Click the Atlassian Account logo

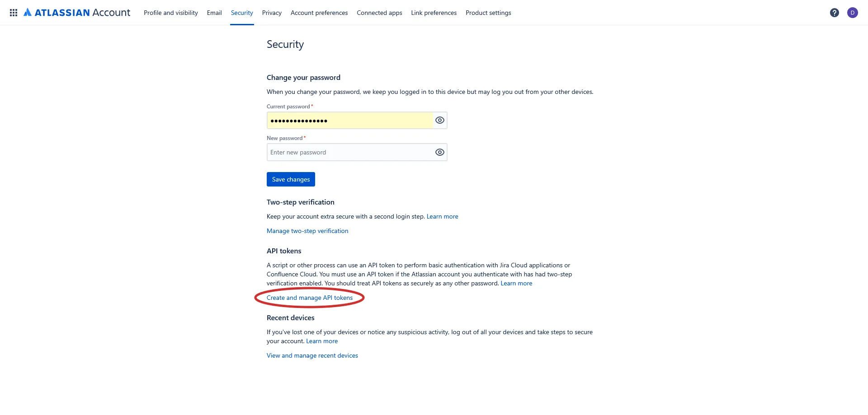(77, 13)
